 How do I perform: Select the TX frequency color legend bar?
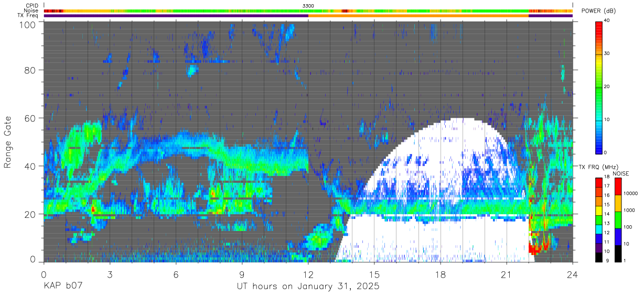[599, 219]
